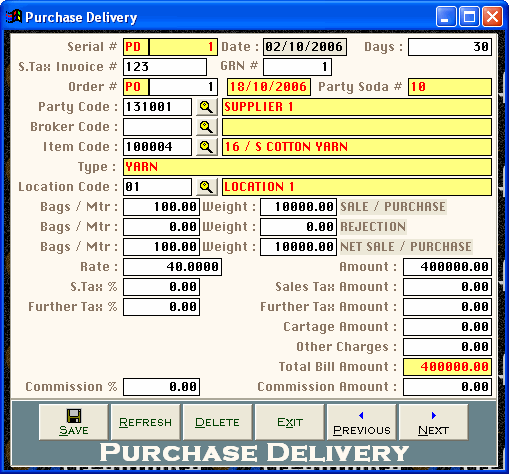Focus the Commission % field
Screen dimensions: 509x474
point(162,387)
